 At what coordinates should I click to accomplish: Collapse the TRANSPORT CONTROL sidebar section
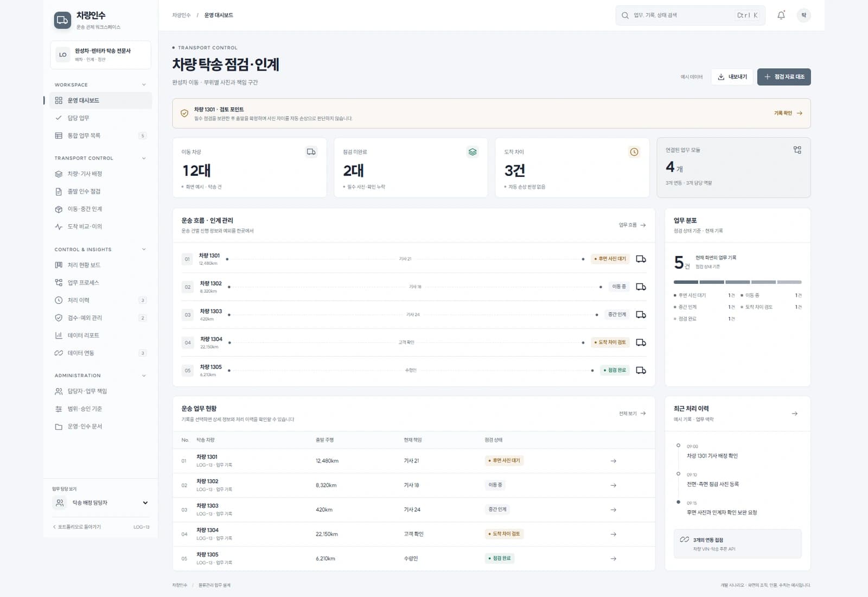tap(144, 158)
